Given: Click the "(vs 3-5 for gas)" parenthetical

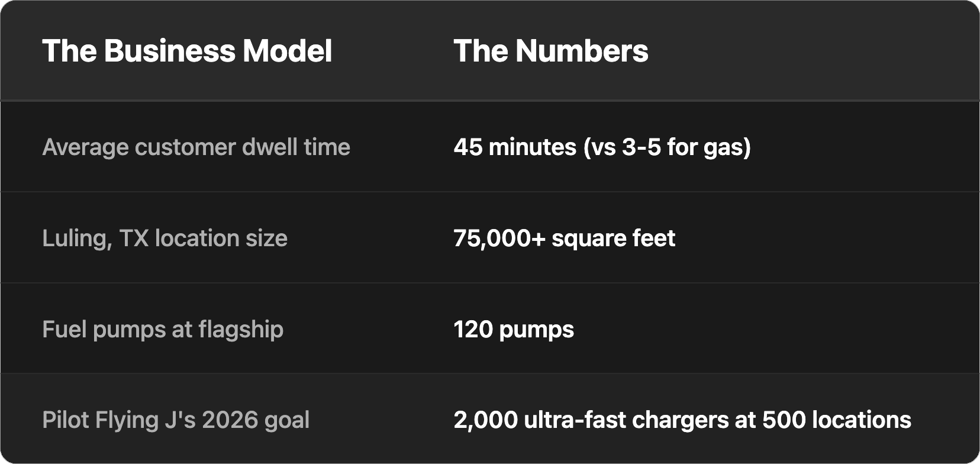Looking at the screenshot, I should point(667,147).
